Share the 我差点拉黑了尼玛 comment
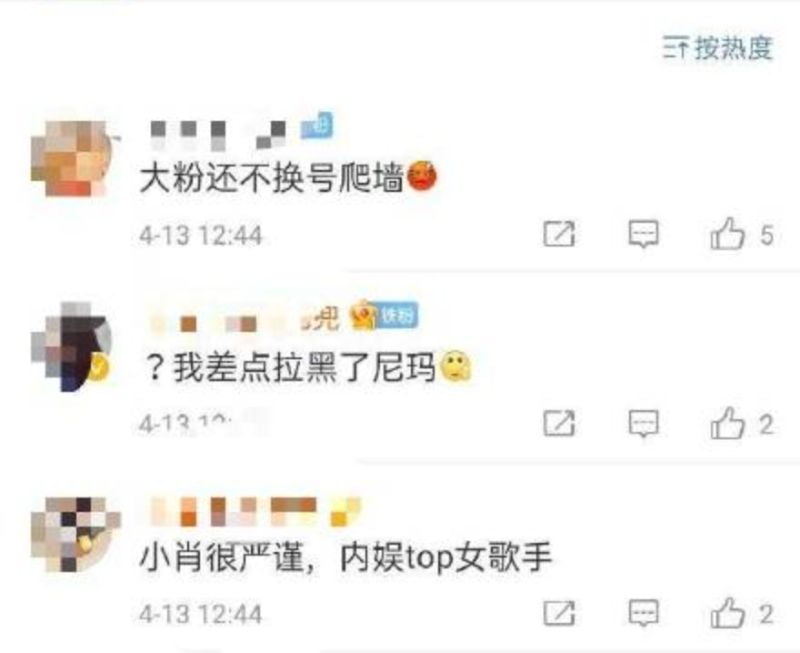This screenshot has height=653, width=800. [559, 423]
